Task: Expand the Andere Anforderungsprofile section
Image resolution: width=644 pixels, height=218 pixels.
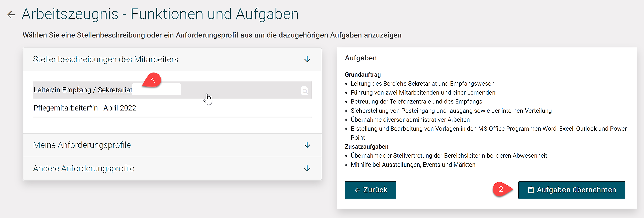Action: click(84, 169)
